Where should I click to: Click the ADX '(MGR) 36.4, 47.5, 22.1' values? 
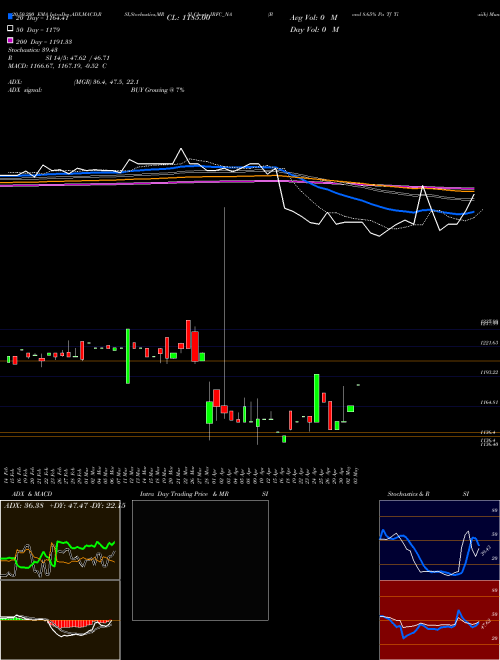click(106, 82)
